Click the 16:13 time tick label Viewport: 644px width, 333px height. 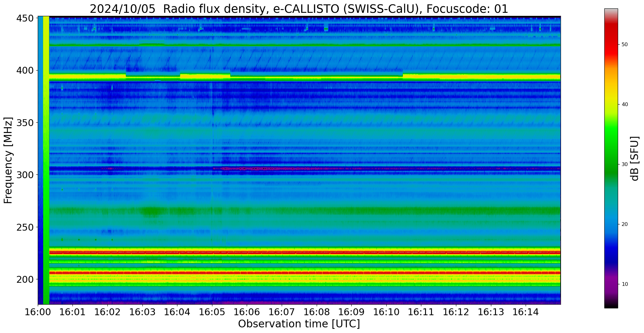pyautogui.click(x=491, y=312)
